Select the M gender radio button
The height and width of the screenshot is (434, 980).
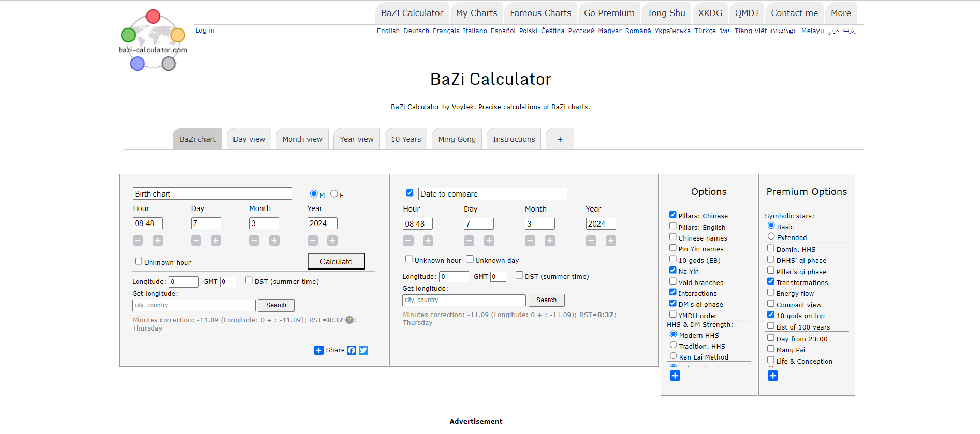coord(314,193)
